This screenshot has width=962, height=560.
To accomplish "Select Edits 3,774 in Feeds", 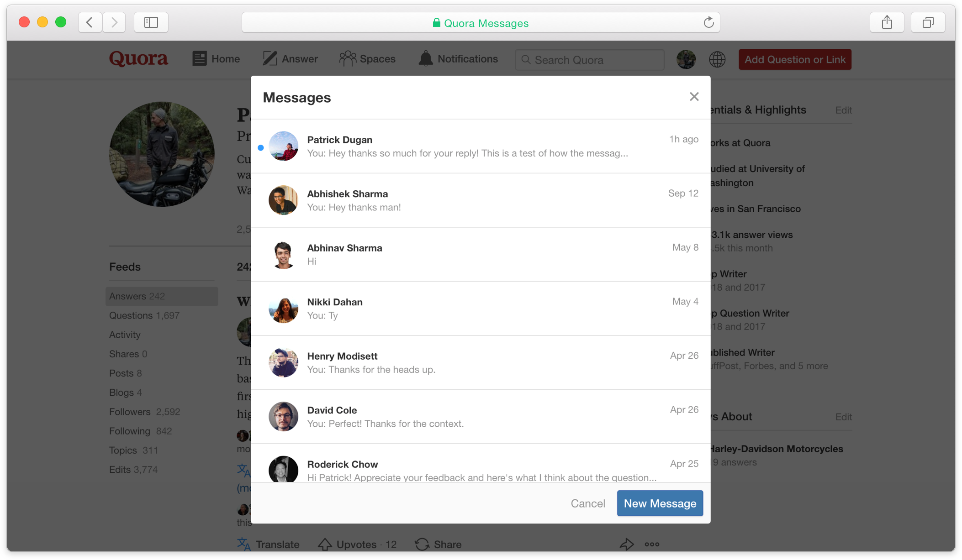I will coord(133,469).
